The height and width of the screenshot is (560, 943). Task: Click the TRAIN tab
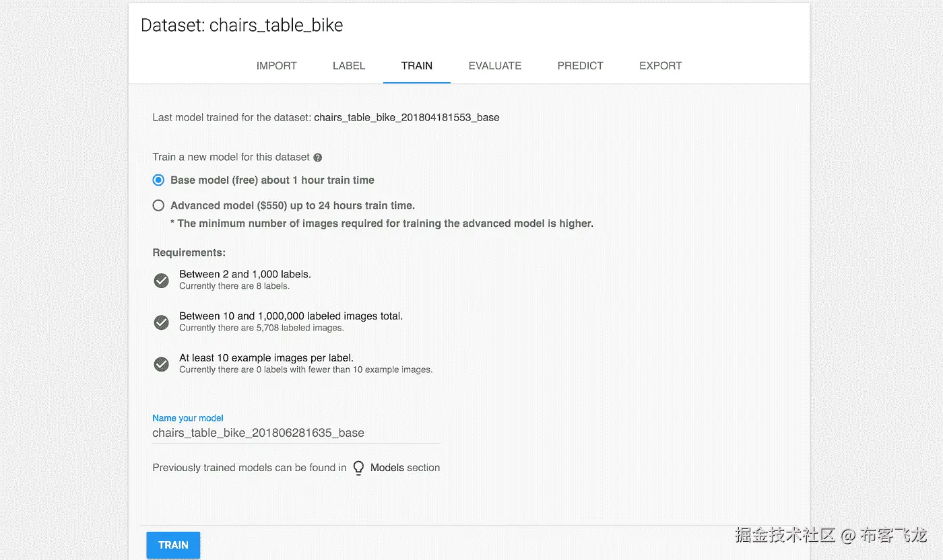tap(416, 66)
